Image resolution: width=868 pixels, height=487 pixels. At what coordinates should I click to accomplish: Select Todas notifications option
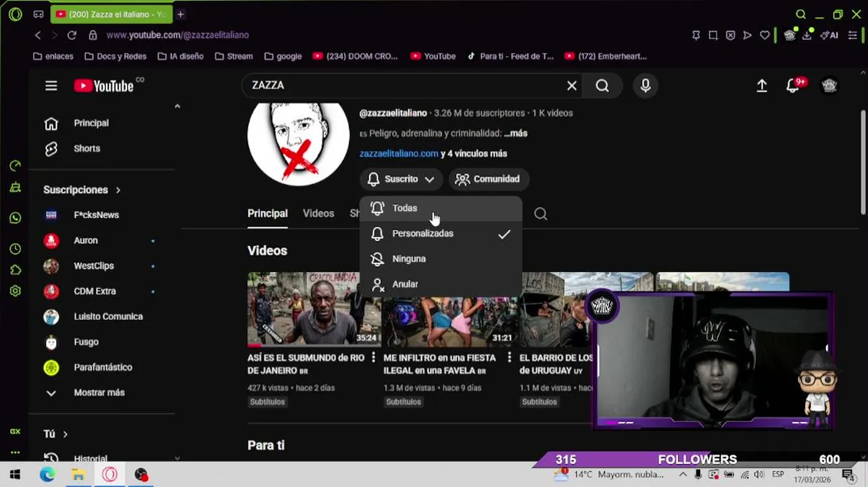(x=441, y=208)
